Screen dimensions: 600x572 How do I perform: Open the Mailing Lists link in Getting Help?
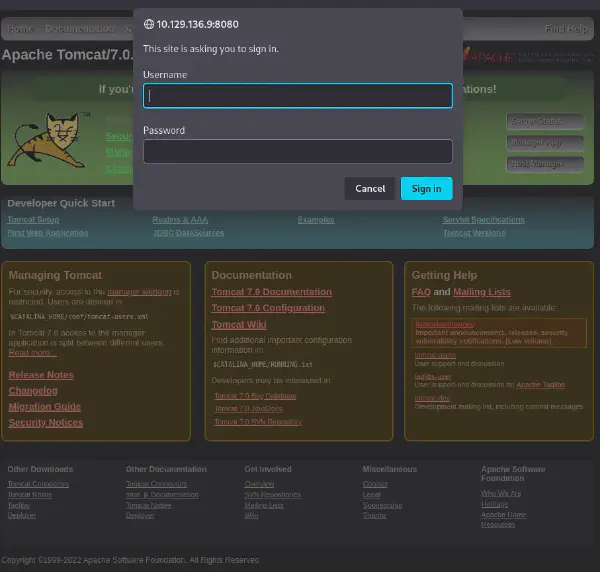tap(482, 292)
